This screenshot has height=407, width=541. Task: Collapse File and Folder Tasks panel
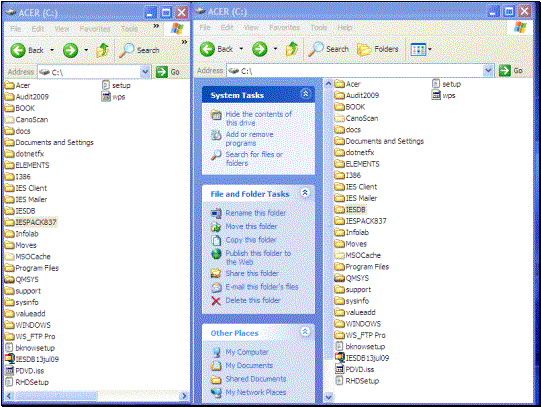[305, 193]
